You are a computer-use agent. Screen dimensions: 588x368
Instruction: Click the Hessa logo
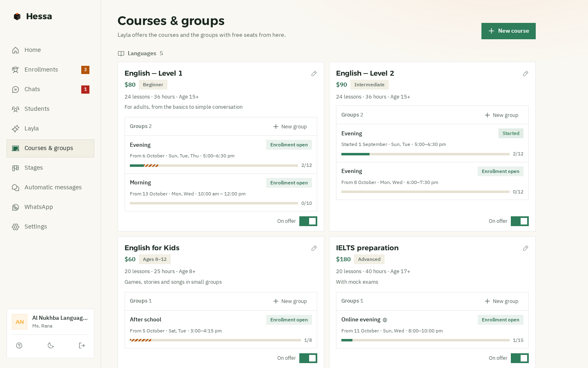pyautogui.click(x=33, y=16)
